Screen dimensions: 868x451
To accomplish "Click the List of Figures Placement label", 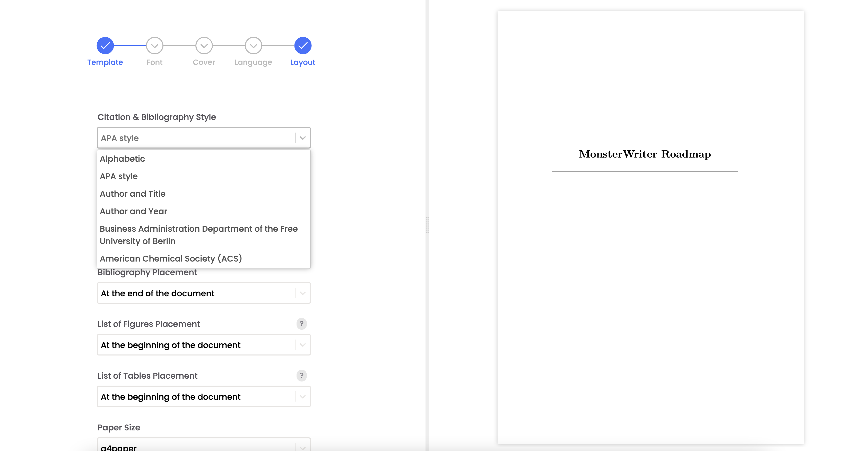I will [149, 324].
